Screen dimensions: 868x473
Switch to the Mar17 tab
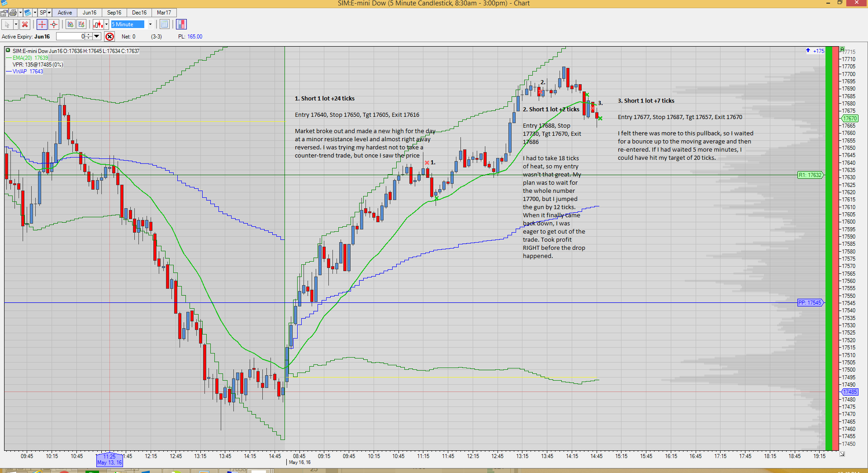(x=164, y=13)
